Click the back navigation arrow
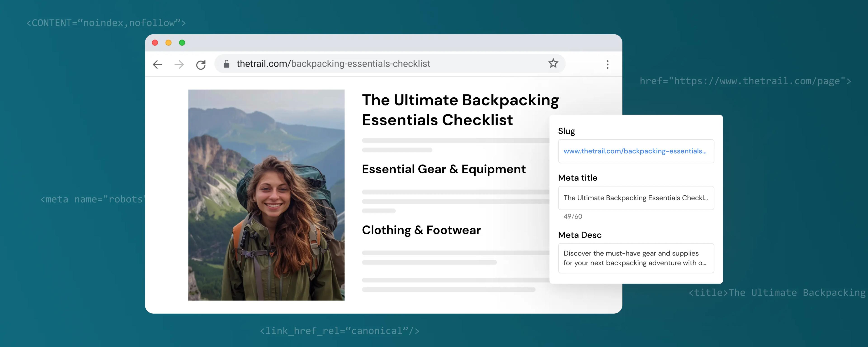Image resolution: width=868 pixels, height=347 pixels. 157,64
